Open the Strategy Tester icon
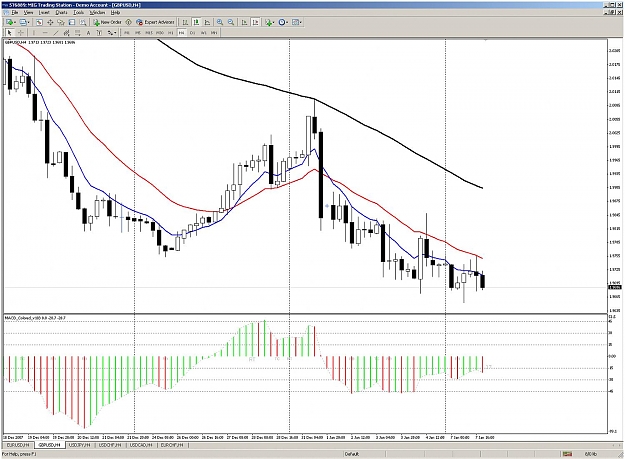 (x=83, y=22)
